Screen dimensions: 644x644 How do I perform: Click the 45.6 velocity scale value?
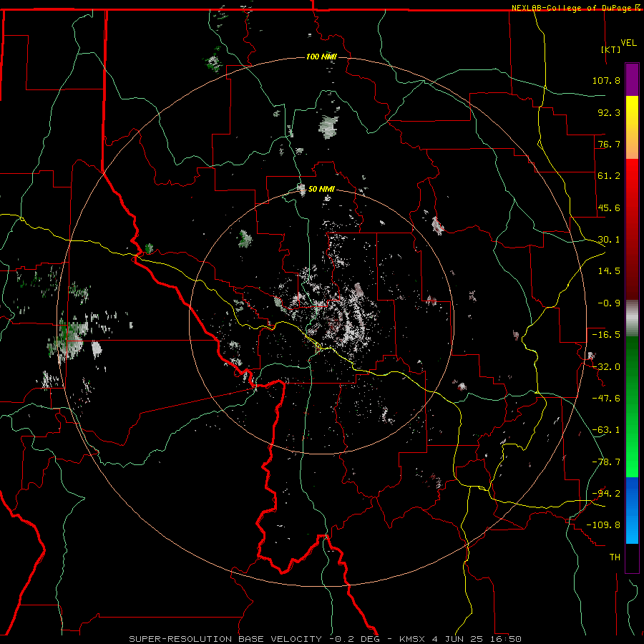[609, 208]
